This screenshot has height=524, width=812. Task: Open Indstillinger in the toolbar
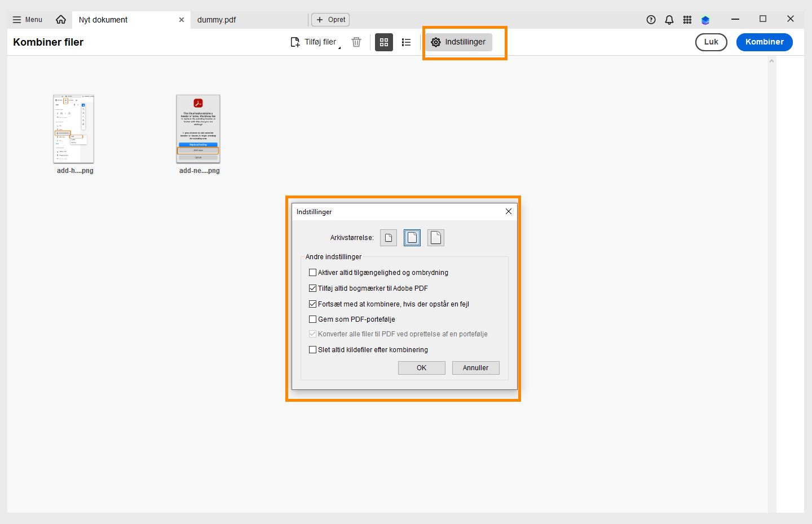tap(458, 42)
